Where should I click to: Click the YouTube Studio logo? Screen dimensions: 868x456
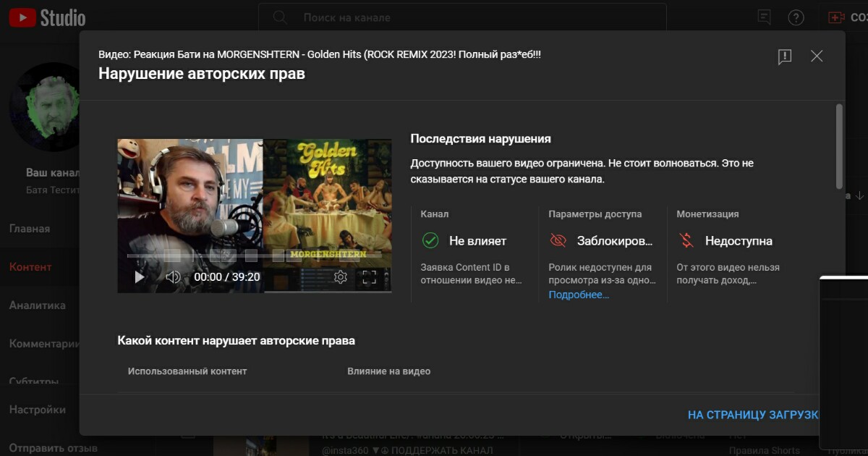(48, 17)
